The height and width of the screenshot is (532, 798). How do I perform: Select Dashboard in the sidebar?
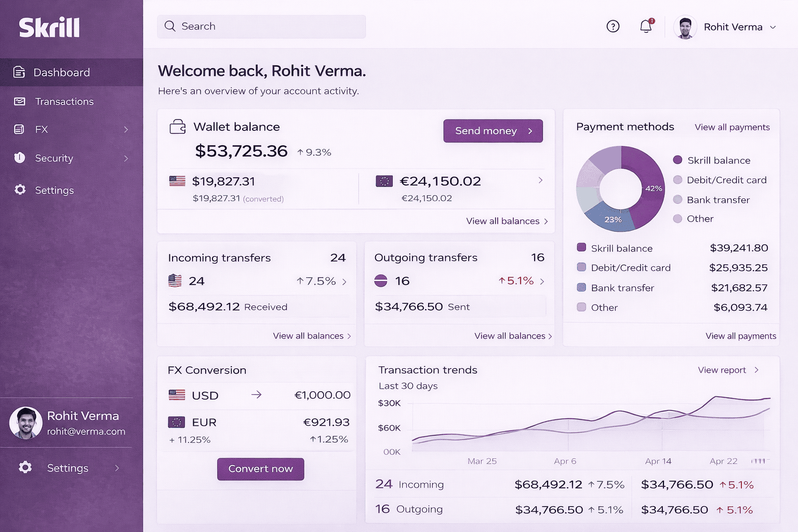61,73
